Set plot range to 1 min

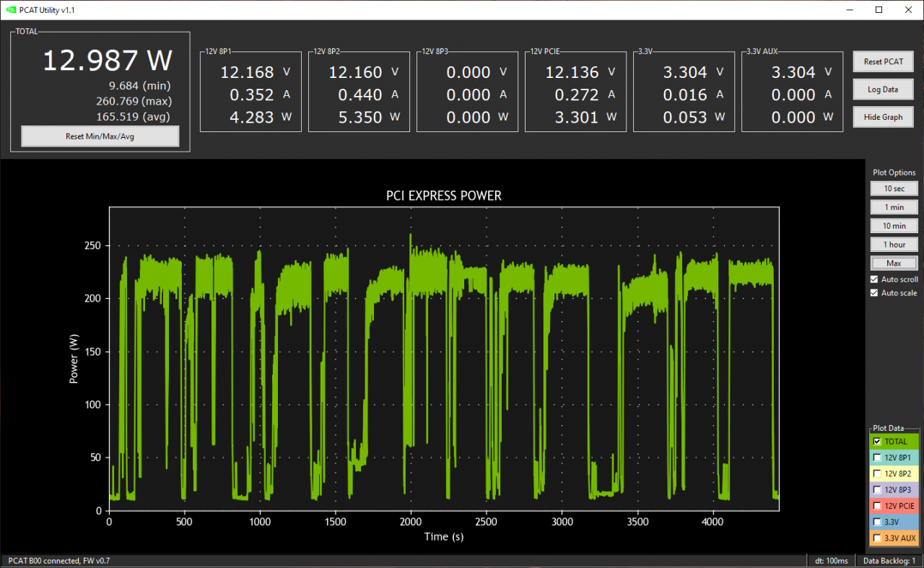pos(894,207)
